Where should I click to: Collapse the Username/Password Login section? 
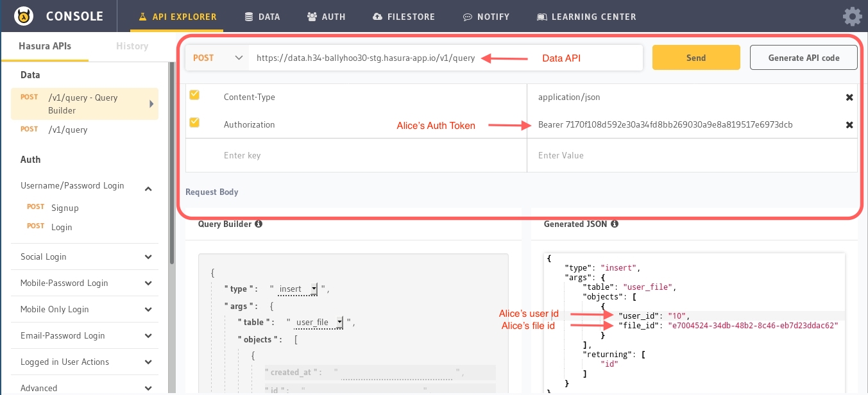pyautogui.click(x=148, y=189)
